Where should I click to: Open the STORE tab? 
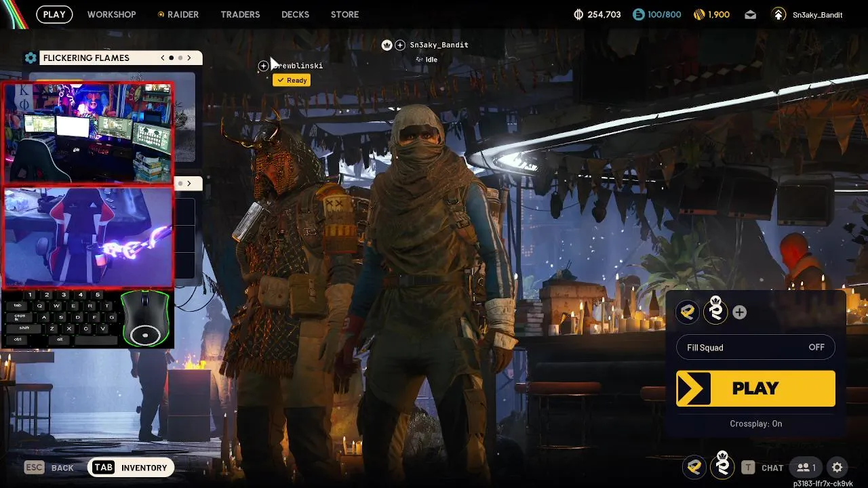344,14
